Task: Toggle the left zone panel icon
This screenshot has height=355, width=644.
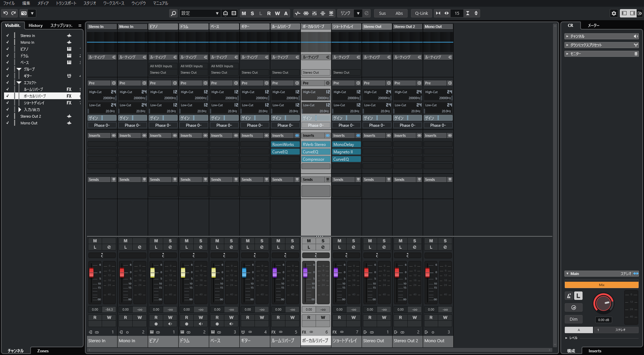Action: coord(624,13)
